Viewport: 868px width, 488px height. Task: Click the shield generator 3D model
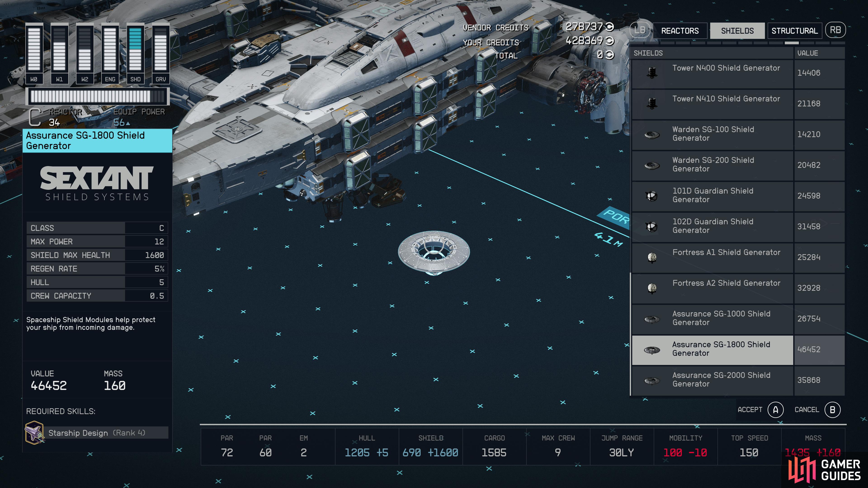coord(434,253)
